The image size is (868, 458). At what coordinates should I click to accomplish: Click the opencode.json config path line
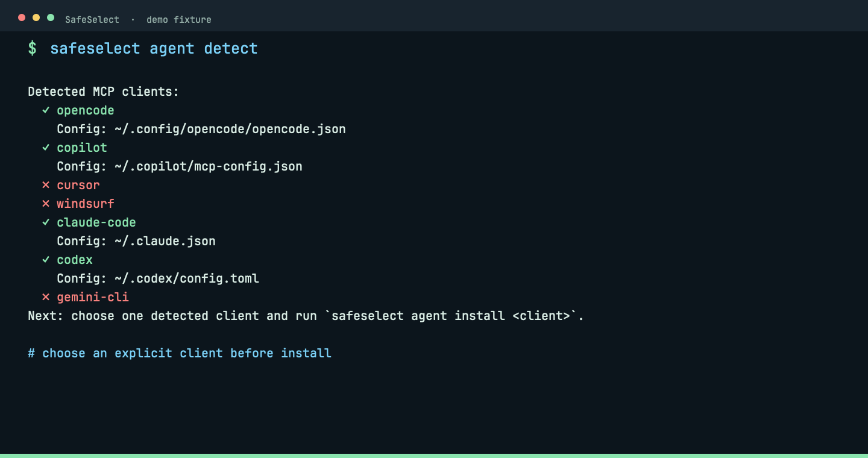(x=201, y=129)
